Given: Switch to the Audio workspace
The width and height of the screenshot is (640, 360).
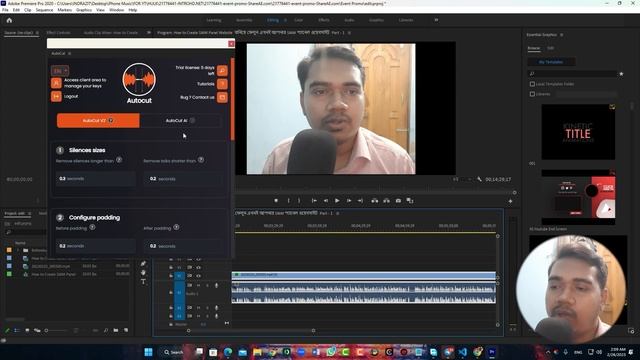Looking at the screenshot, I should click(349, 20).
